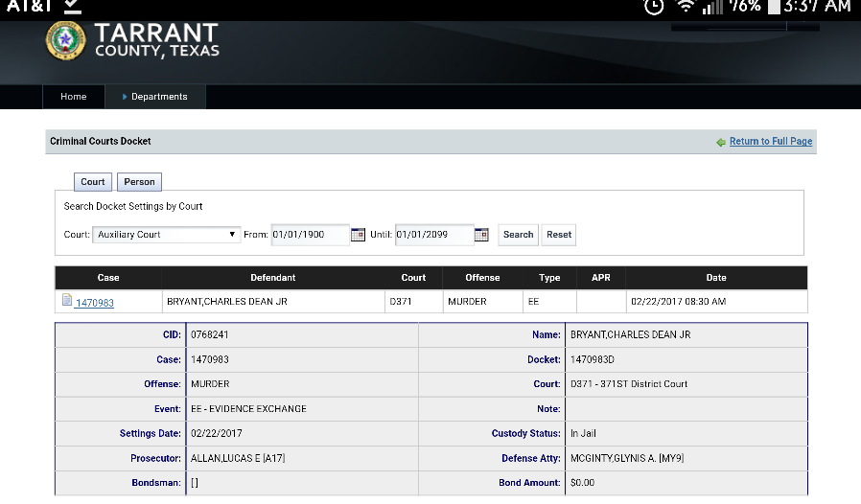Click the Defendant column header
Viewport: 861px width, 504px height.
(272, 278)
